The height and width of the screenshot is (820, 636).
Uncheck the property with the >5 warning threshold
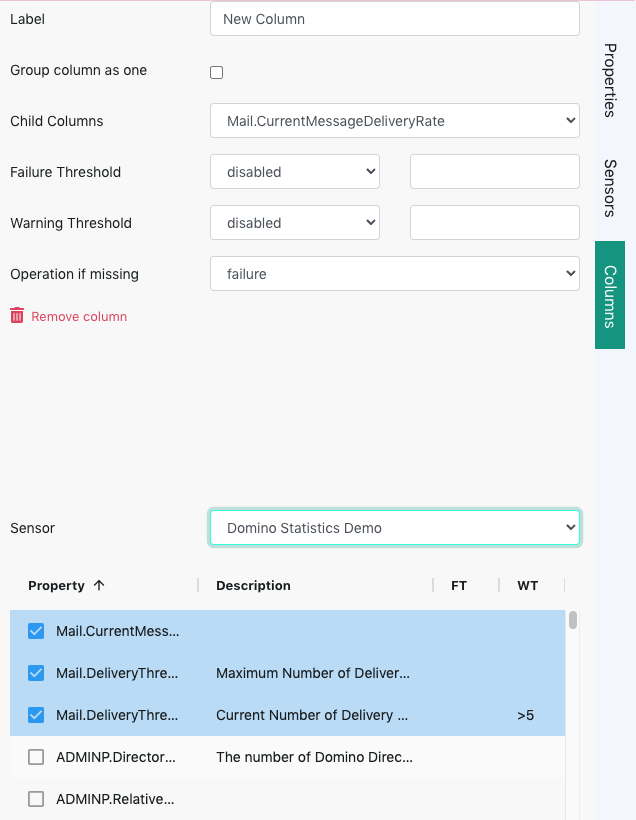click(x=36, y=715)
